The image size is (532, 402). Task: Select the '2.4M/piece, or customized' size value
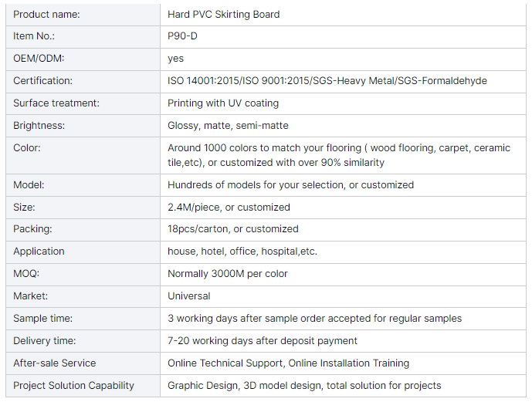[x=229, y=208]
